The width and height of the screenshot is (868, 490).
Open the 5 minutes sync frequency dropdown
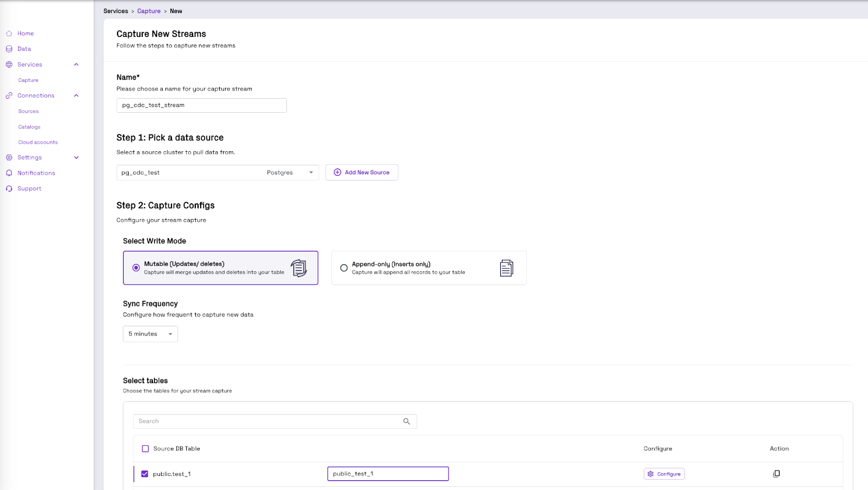(150, 334)
